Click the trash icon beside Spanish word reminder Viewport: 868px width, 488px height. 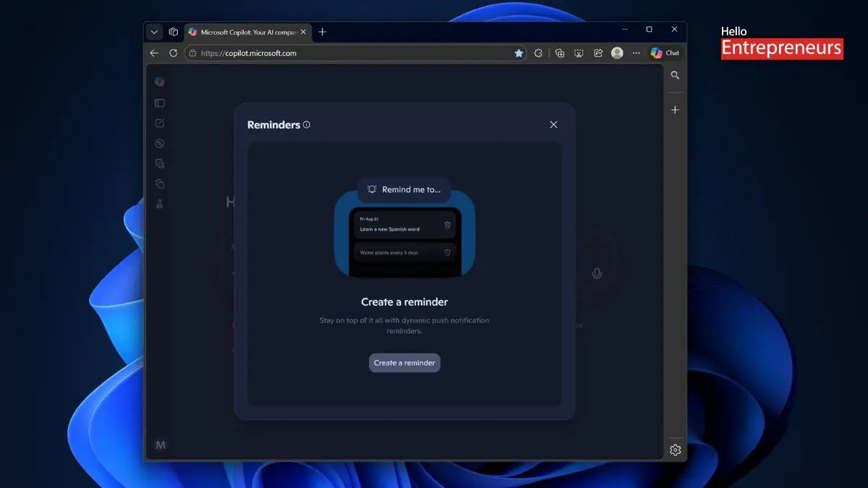click(447, 225)
